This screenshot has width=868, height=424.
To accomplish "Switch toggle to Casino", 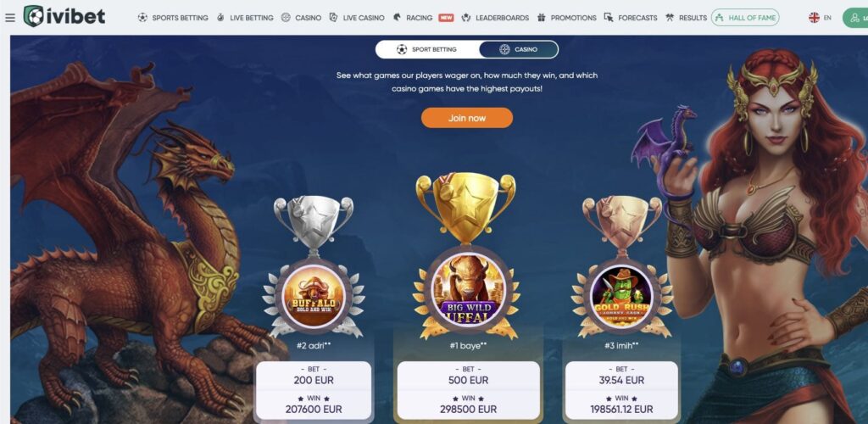I will pyautogui.click(x=519, y=49).
